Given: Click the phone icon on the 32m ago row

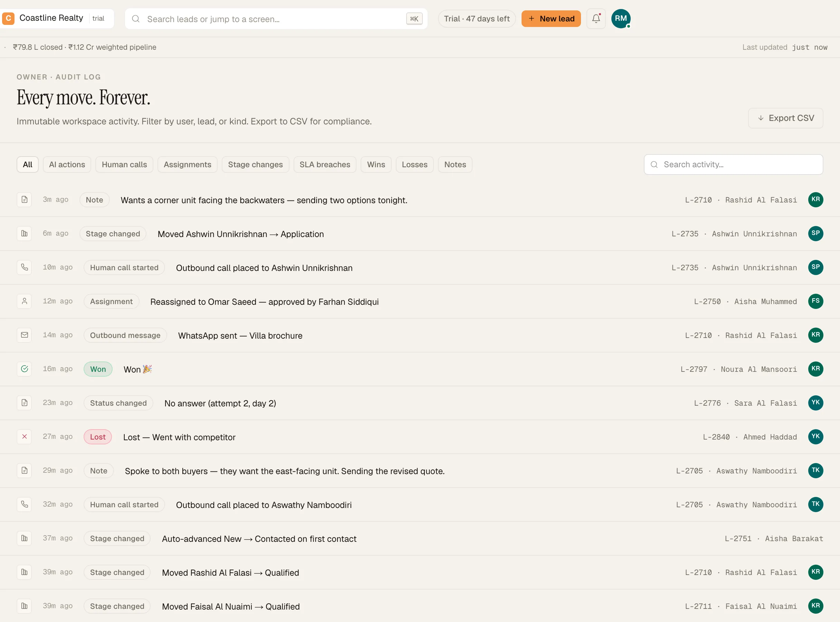Looking at the screenshot, I should coord(25,505).
